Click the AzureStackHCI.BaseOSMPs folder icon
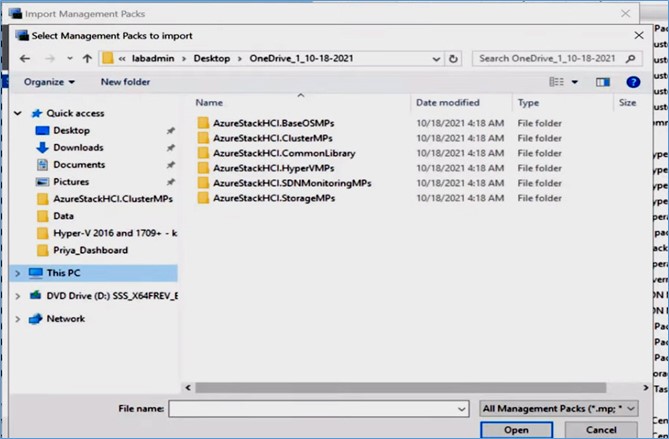 pos(203,123)
